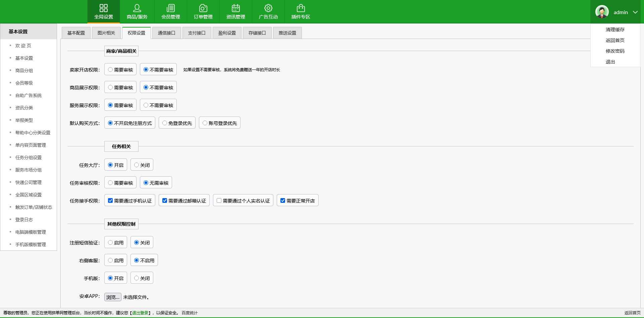Set 手机版 to 关闭
The width and height of the screenshot is (644, 318).
(137, 278)
